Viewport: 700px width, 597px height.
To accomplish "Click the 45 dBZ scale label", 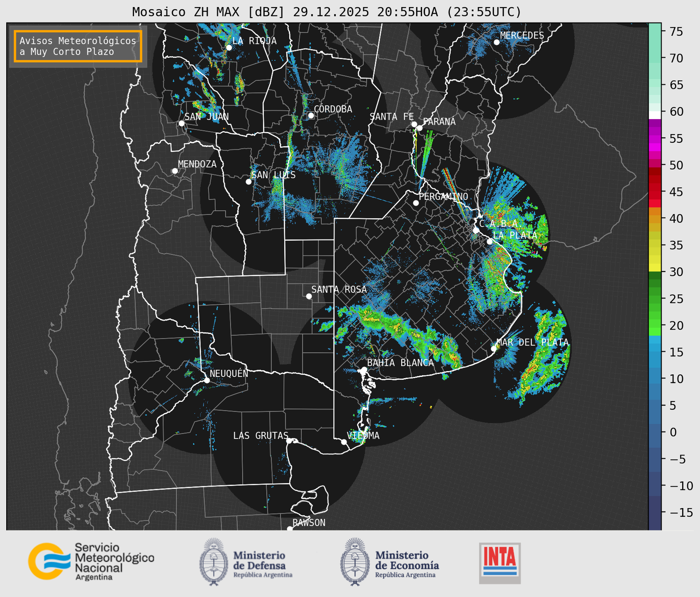I will [x=676, y=192].
